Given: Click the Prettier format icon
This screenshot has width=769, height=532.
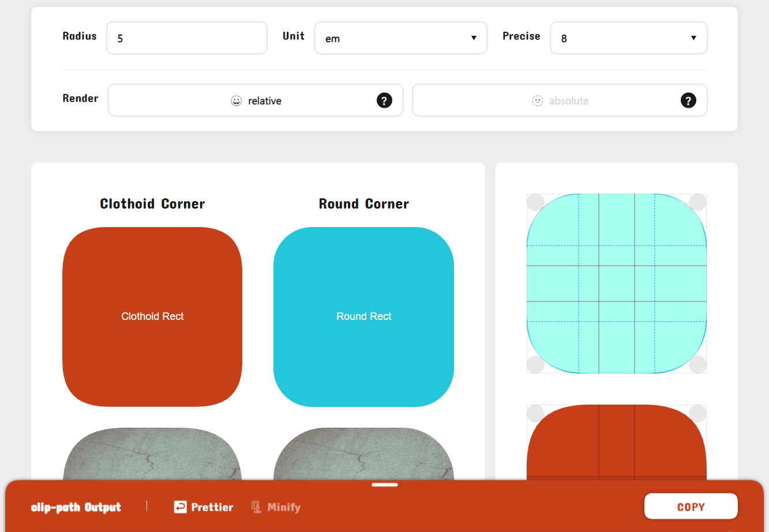Looking at the screenshot, I should 180,507.
